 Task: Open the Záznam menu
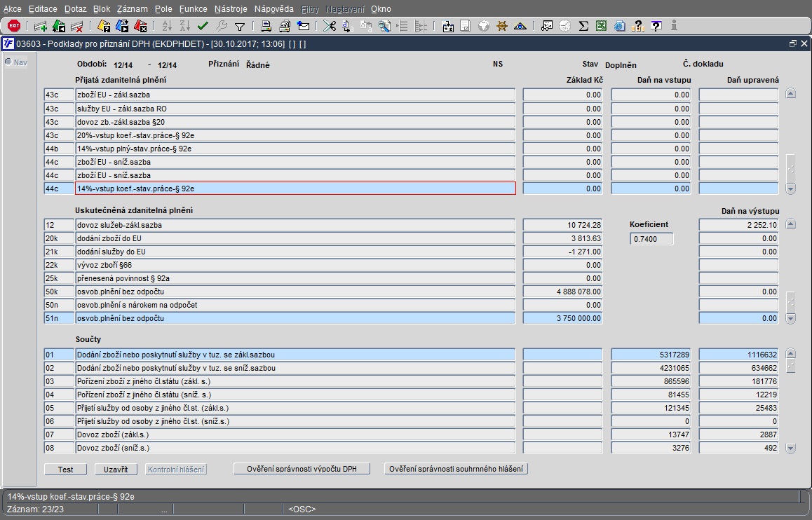point(132,9)
